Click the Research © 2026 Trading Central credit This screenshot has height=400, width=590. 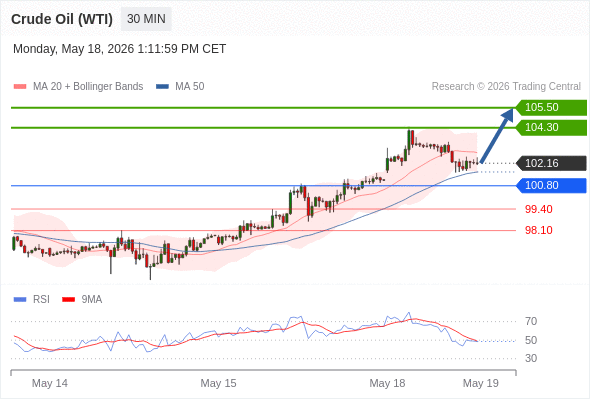tap(506, 87)
